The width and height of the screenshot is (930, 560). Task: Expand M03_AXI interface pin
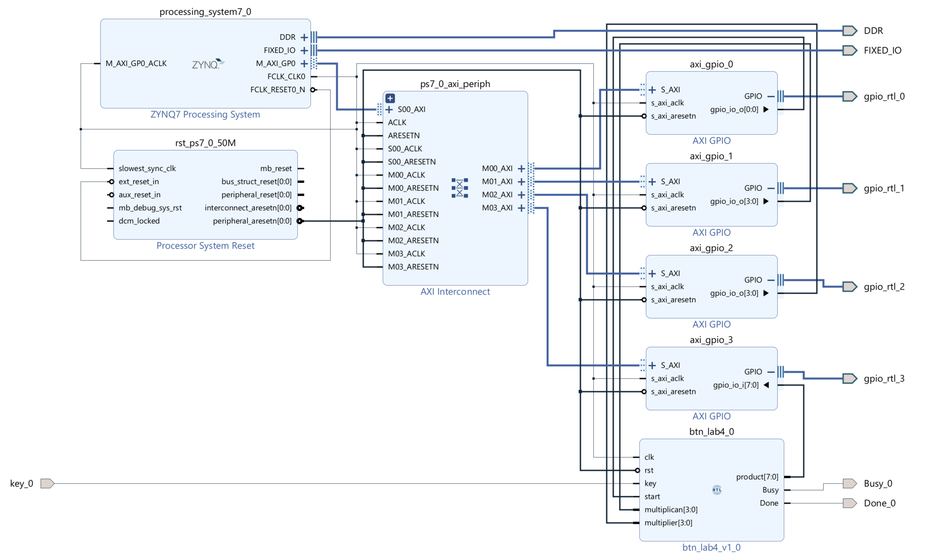pyautogui.click(x=521, y=208)
